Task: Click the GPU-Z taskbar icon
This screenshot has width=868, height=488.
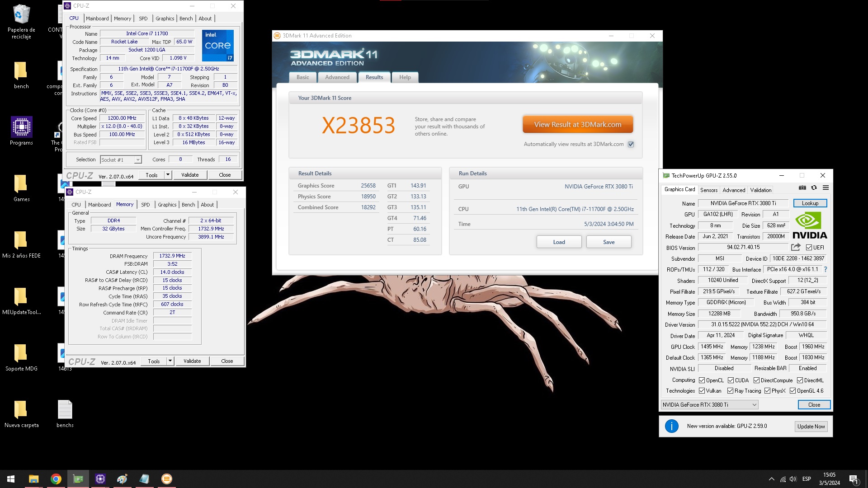Action: (78, 479)
